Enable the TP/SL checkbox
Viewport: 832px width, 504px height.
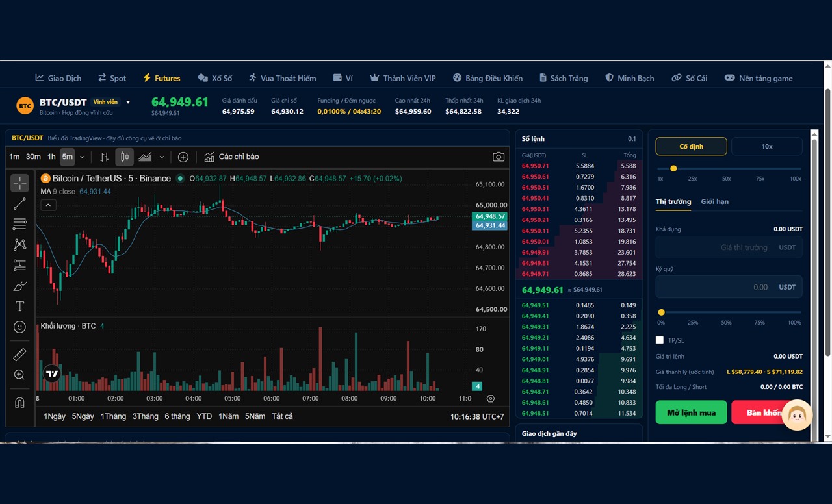coord(660,340)
